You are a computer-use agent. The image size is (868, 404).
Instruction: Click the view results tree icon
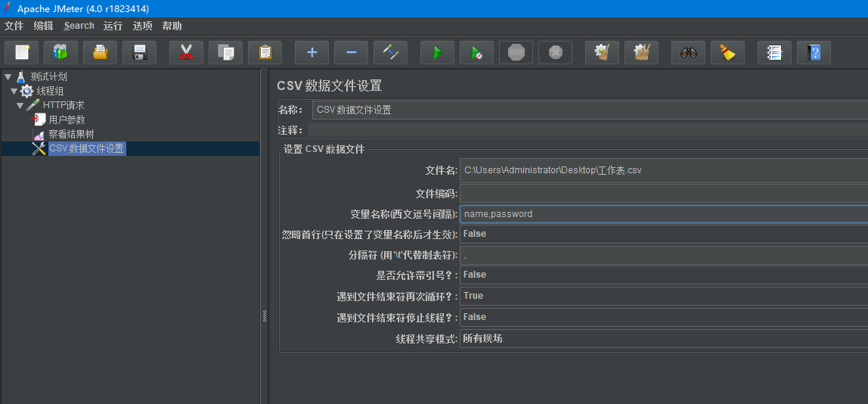[39, 134]
